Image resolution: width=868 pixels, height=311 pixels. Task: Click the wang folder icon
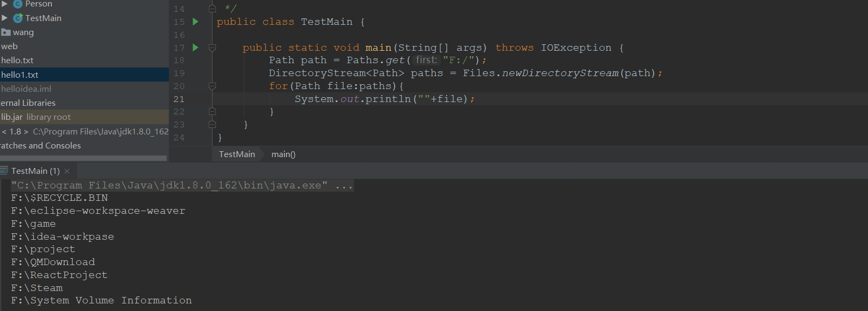[x=6, y=32]
